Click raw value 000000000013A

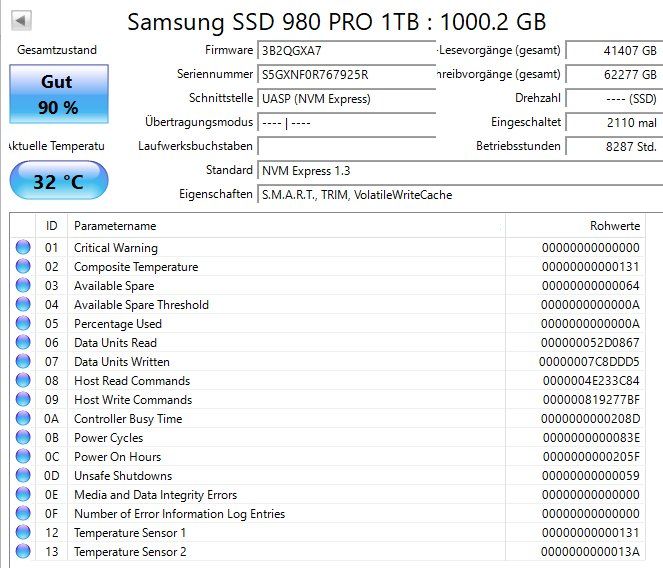point(590,552)
